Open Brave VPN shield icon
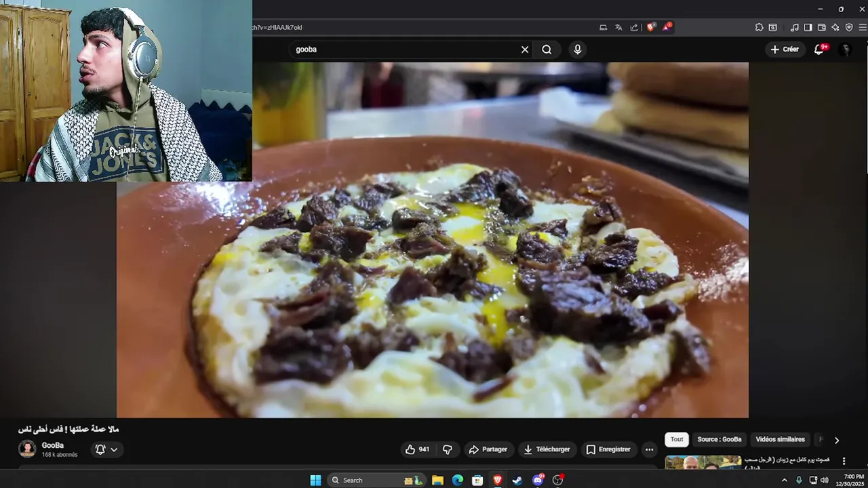Image resolution: width=868 pixels, height=488 pixels. tap(849, 28)
